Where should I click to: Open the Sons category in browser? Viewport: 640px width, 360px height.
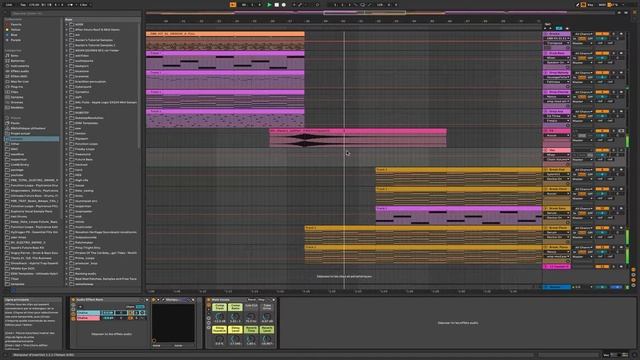click(x=14, y=56)
